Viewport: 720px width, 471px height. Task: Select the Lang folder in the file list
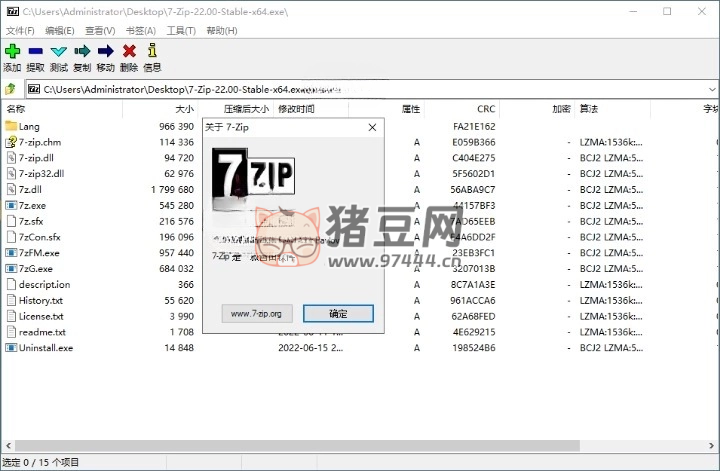29,127
